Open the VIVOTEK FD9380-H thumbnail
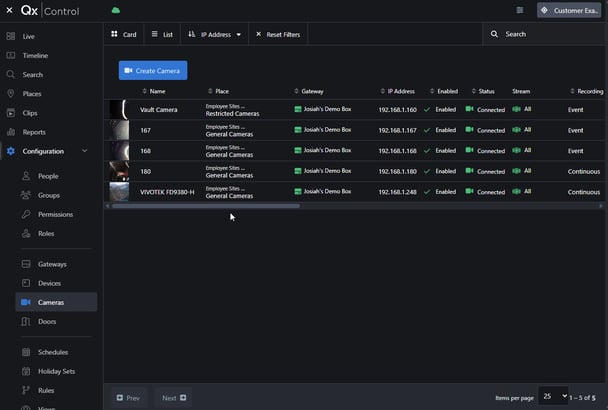This screenshot has height=410, width=608. pyautogui.click(x=119, y=192)
